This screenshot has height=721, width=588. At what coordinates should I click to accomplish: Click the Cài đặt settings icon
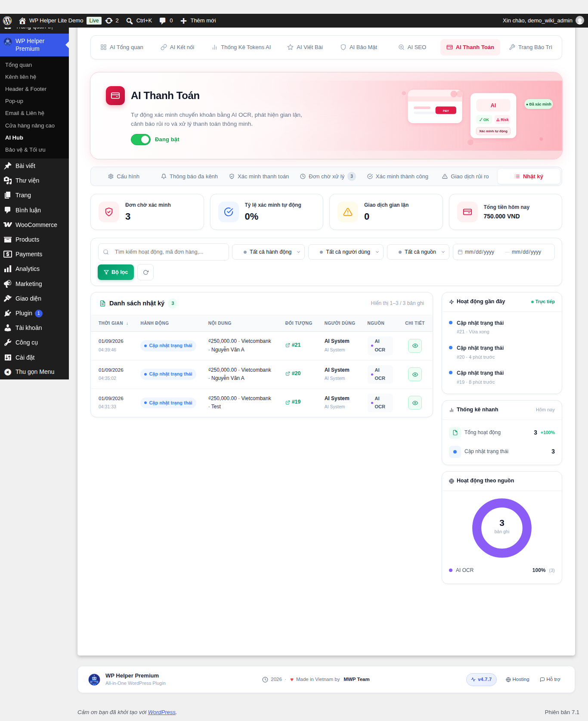[x=8, y=357]
